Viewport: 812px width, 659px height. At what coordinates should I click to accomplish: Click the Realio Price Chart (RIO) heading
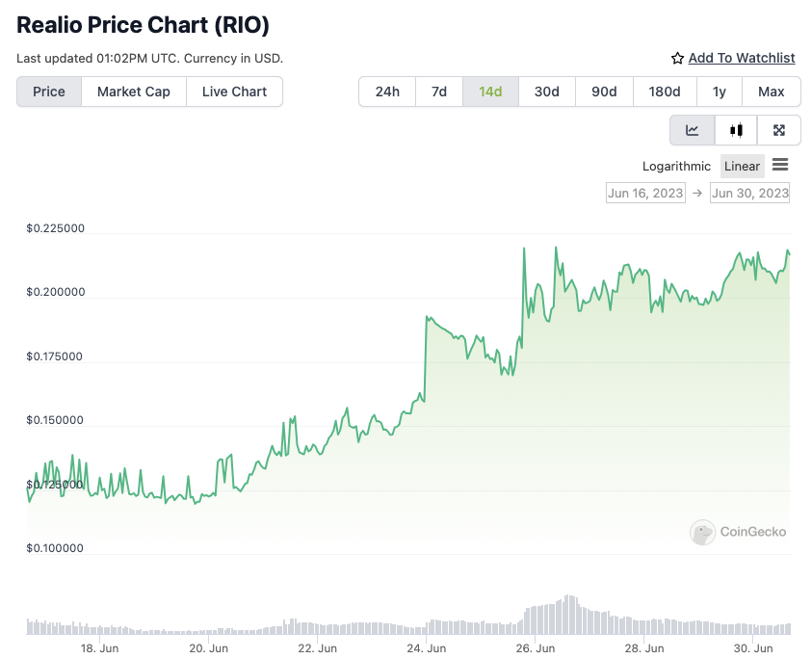click(143, 25)
